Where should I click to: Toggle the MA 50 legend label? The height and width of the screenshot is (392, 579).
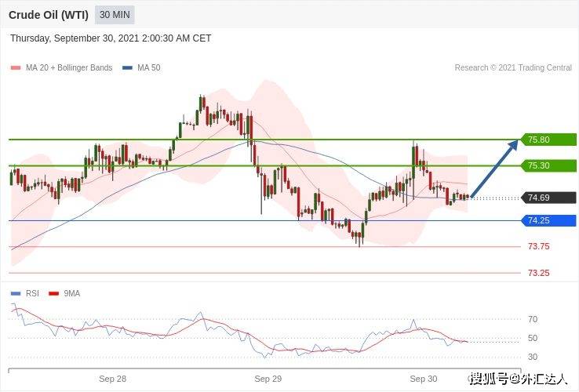pos(149,68)
